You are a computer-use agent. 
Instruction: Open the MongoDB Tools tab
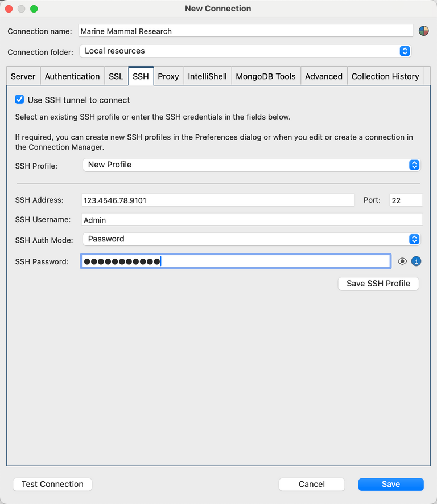[x=266, y=76]
